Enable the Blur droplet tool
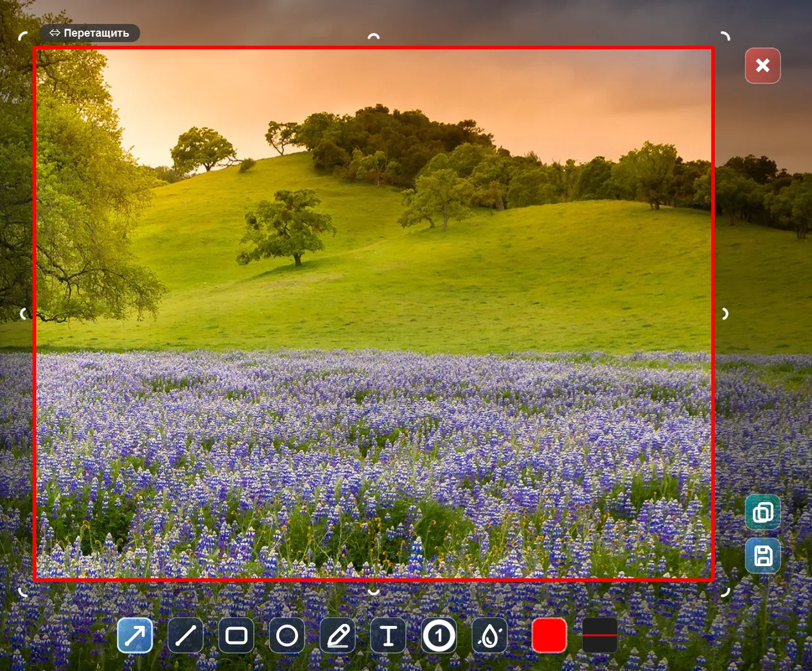Image resolution: width=812 pixels, height=671 pixels. [x=490, y=635]
